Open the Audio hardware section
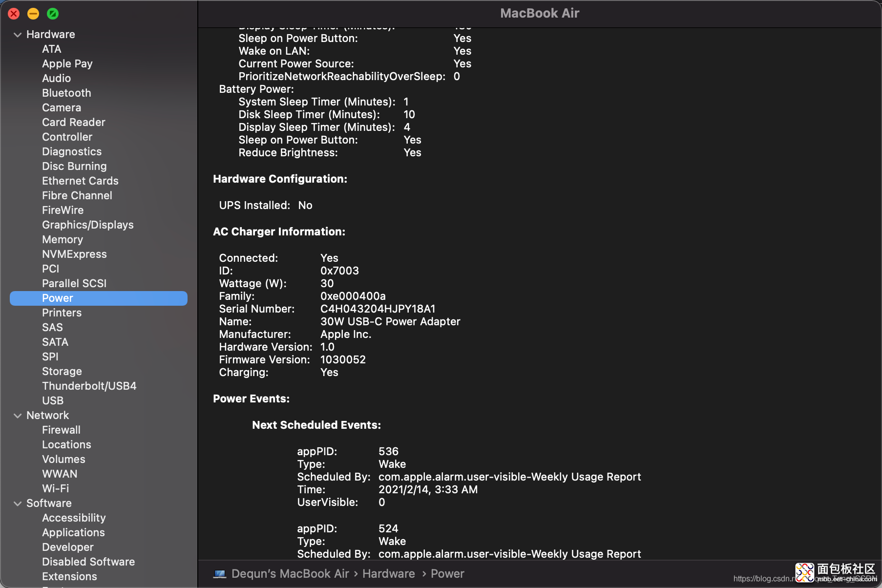The image size is (882, 588). tap(56, 79)
